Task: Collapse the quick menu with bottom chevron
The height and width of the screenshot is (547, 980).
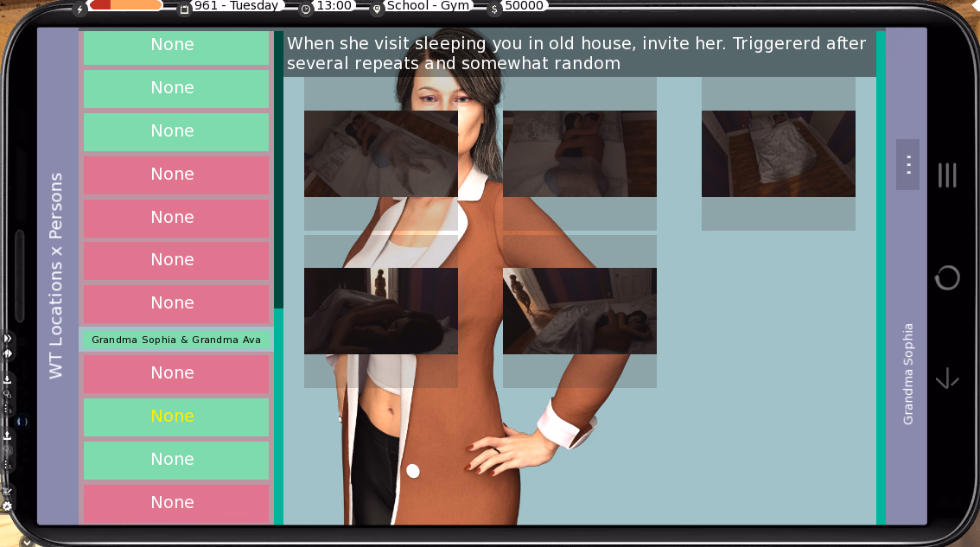Action: click(x=26, y=541)
